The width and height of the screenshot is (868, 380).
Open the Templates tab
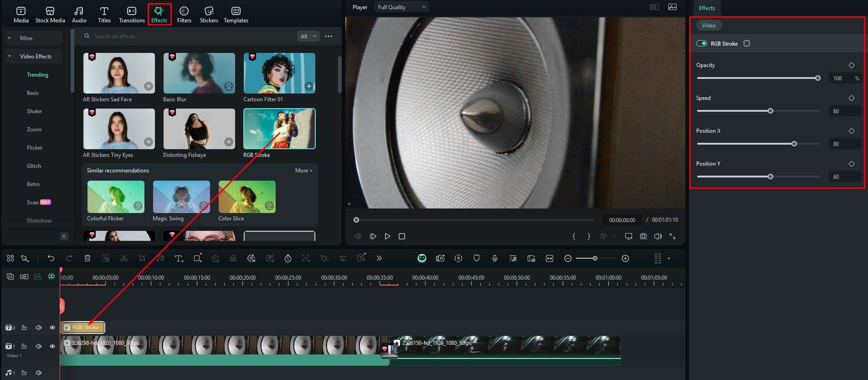[x=236, y=15]
